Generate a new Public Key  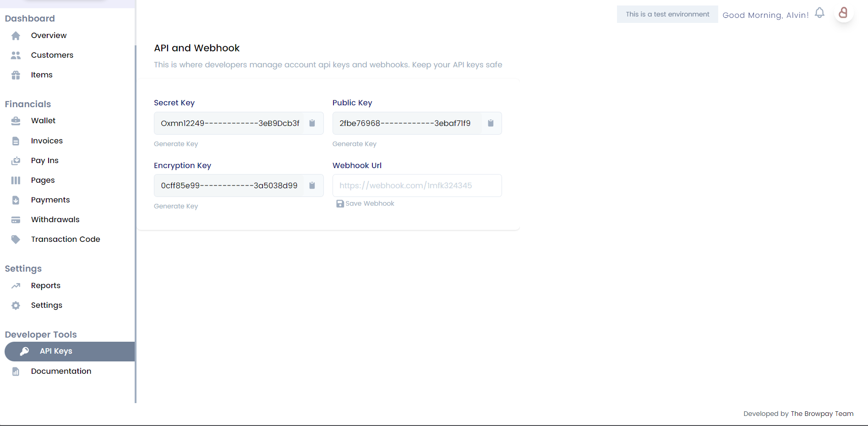point(354,144)
